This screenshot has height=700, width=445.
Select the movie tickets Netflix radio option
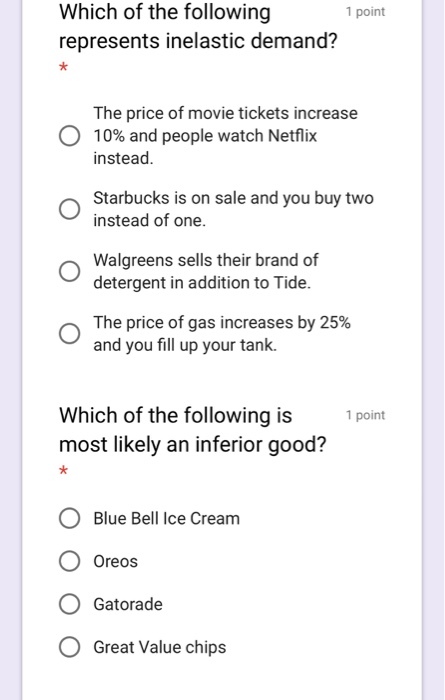coord(70,136)
